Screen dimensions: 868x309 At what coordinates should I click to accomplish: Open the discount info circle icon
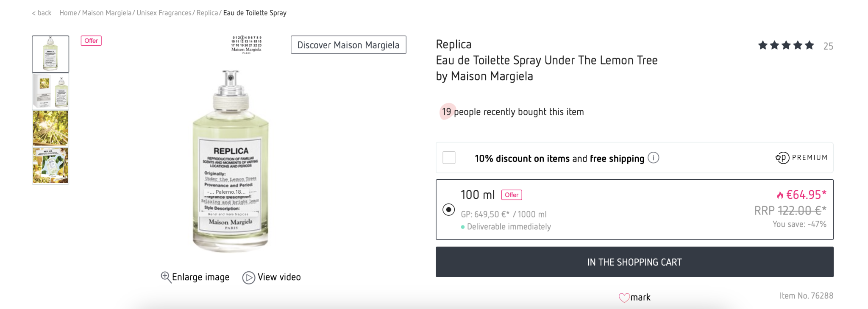click(654, 158)
